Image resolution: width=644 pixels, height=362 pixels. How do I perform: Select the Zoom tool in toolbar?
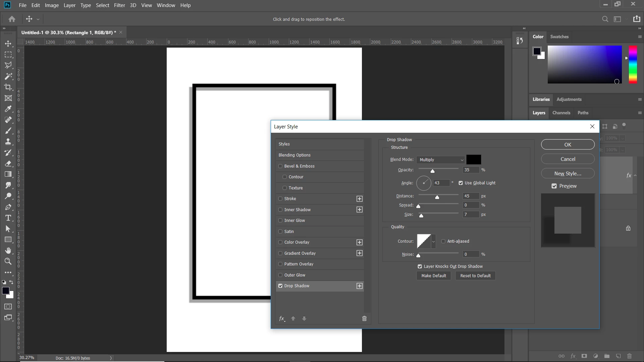[8, 261]
